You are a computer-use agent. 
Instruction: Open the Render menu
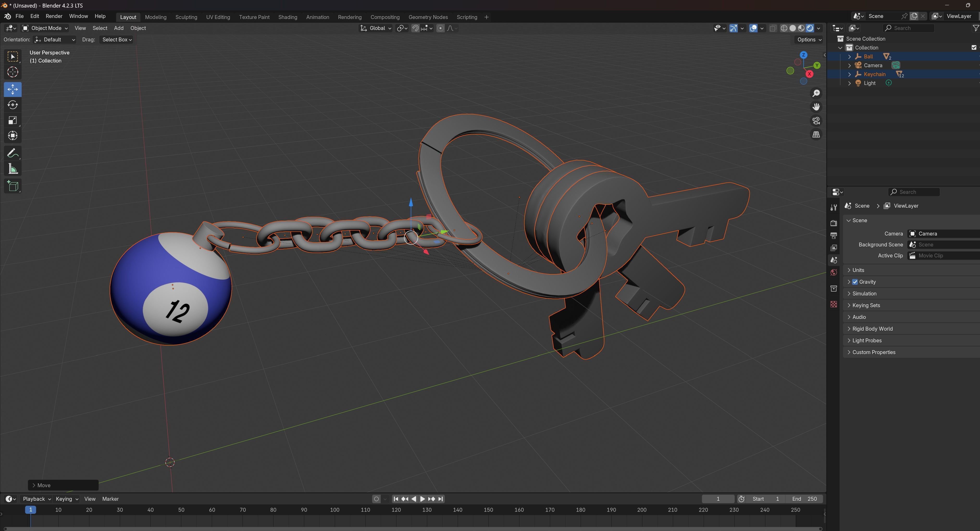(54, 16)
